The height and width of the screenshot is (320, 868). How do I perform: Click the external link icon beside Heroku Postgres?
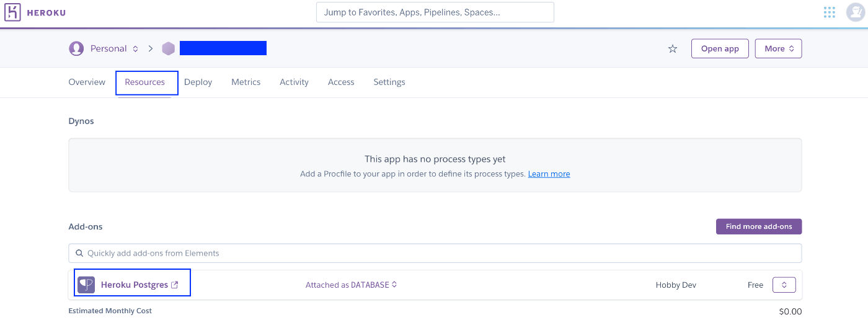pos(175,285)
